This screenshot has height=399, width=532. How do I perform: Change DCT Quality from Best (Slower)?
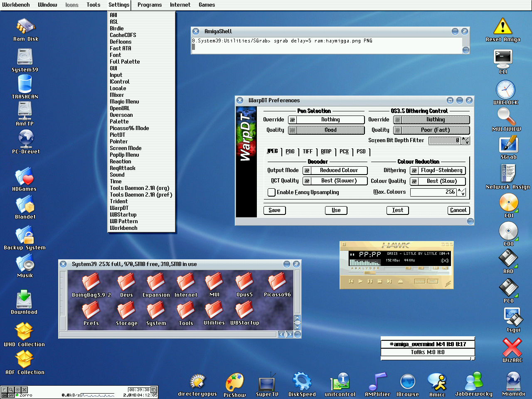click(x=335, y=181)
